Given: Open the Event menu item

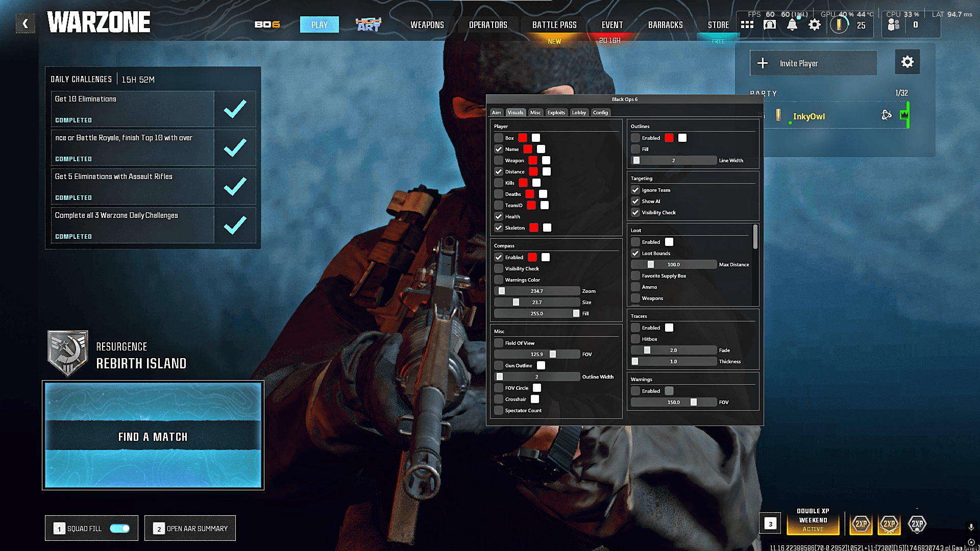Looking at the screenshot, I should pos(612,24).
